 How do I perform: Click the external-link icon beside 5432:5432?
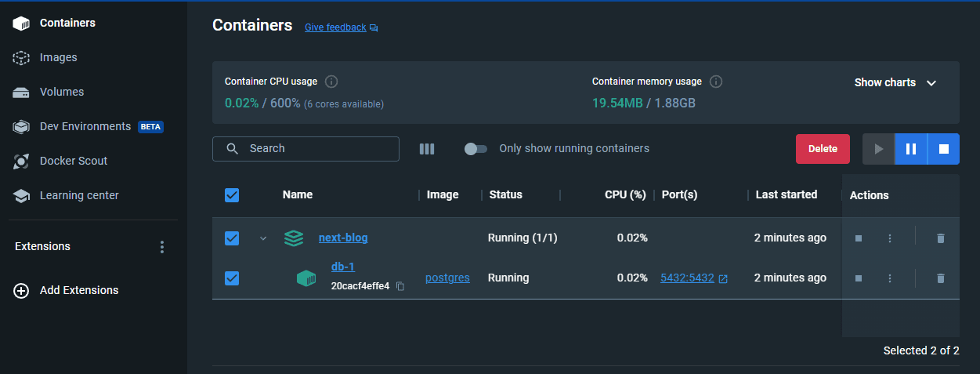click(x=723, y=278)
